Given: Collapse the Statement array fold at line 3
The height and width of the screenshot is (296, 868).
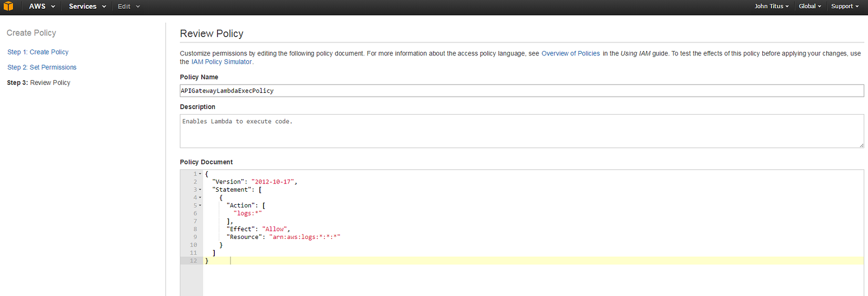Looking at the screenshot, I should [x=200, y=190].
